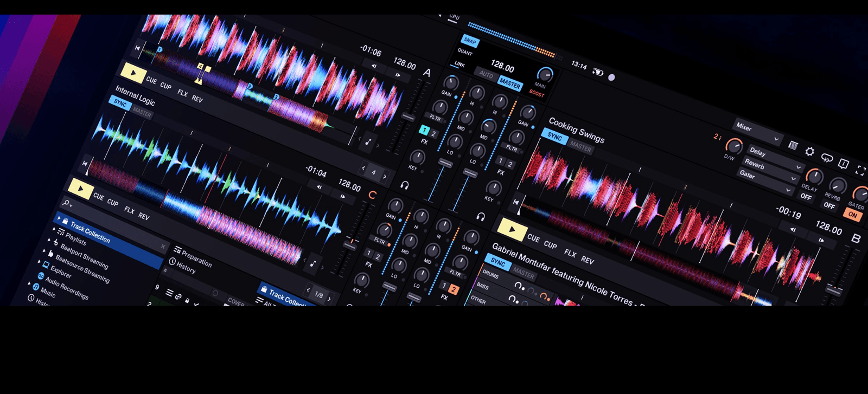
Task: Click hotcue marker 1 on deck A stripe
Action: click(x=159, y=49)
